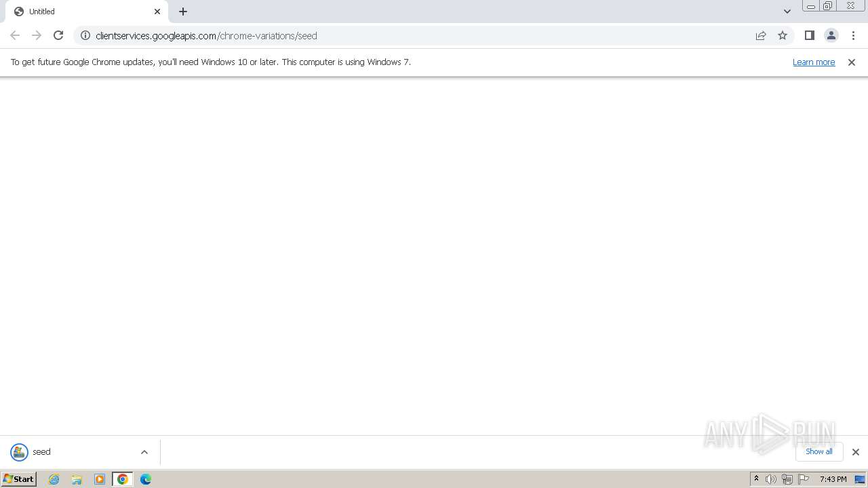This screenshot has height=488, width=868.
Task: Open the Learn more link
Action: point(814,62)
